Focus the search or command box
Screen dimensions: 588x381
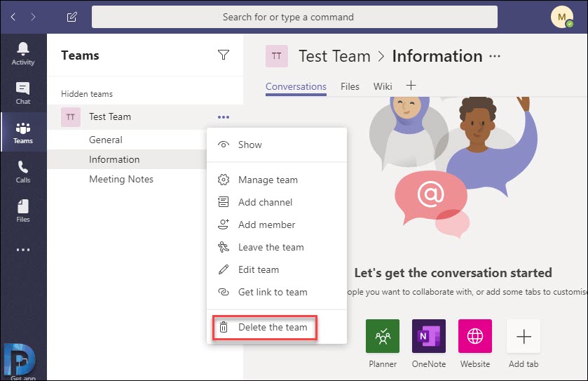[295, 17]
